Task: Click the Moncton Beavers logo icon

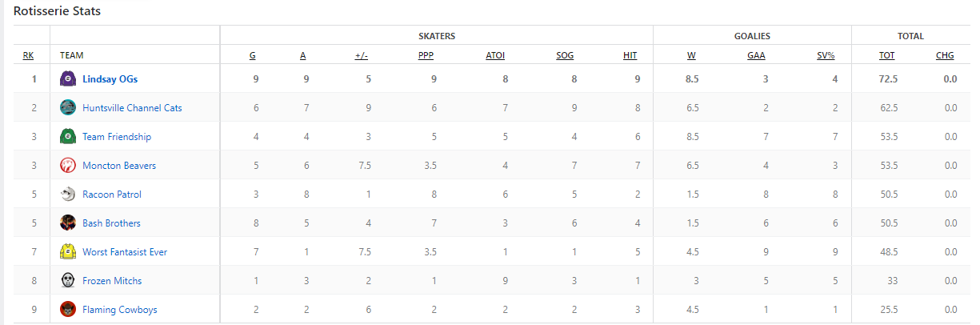Action: point(68,166)
